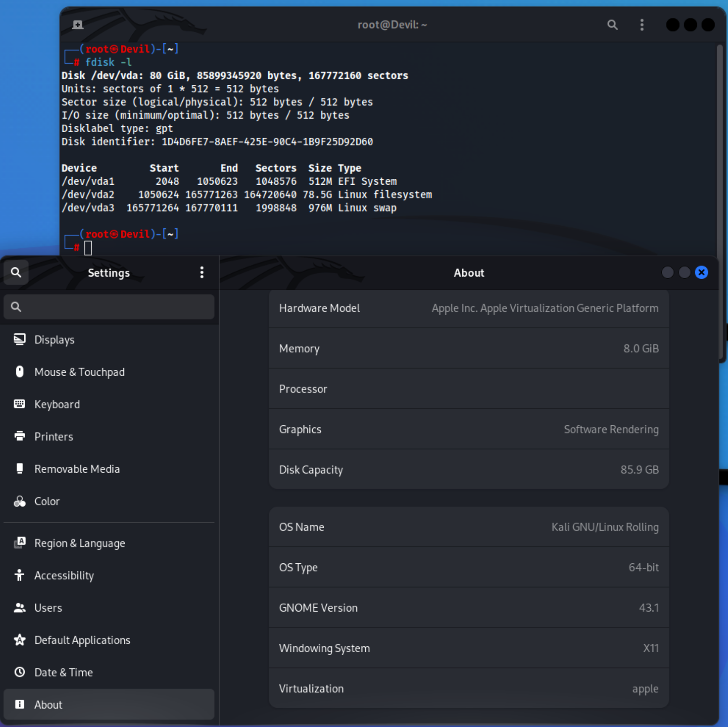This screenshot has width=728, height=727.
Task: Click the Mouse & Touchpad icon
Action: point(19,371)
